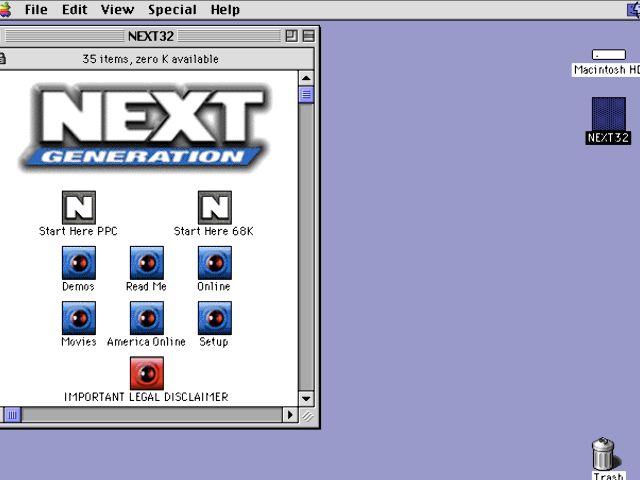The height and width of the screenshot is (480, 640).
Task: Select the Movies folder icon
Action: tap(79, 318)
